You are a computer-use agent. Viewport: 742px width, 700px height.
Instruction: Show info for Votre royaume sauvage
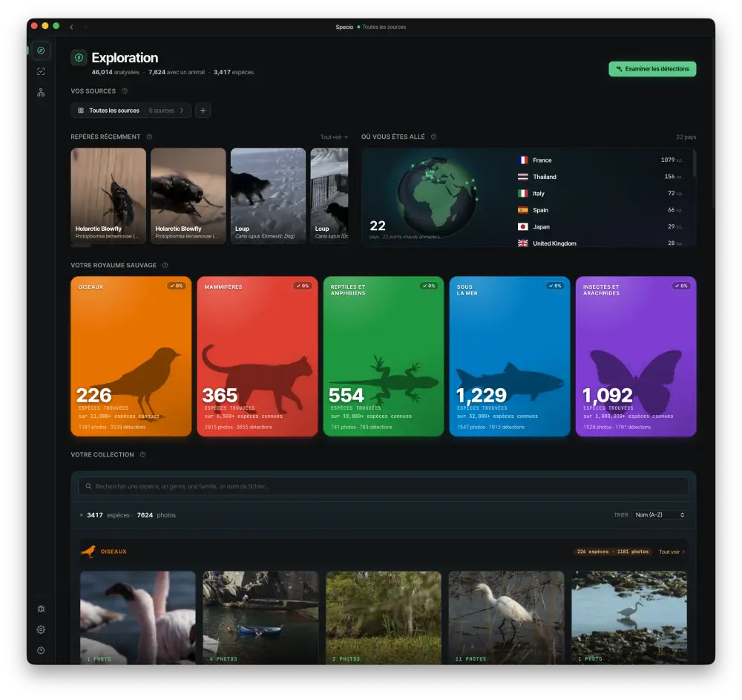tap(165, 266)
